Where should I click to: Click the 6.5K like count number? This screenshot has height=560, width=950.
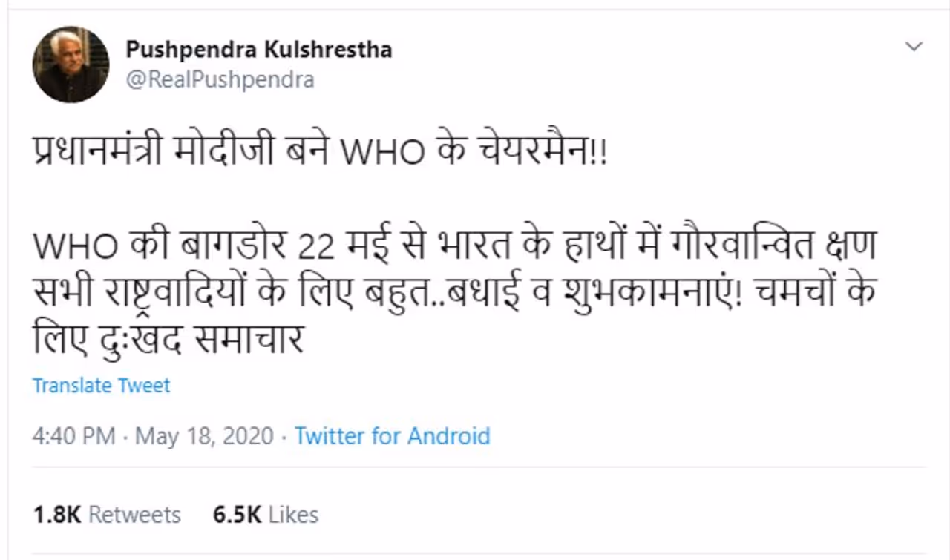pyautogui.click(x=235, y=515)
